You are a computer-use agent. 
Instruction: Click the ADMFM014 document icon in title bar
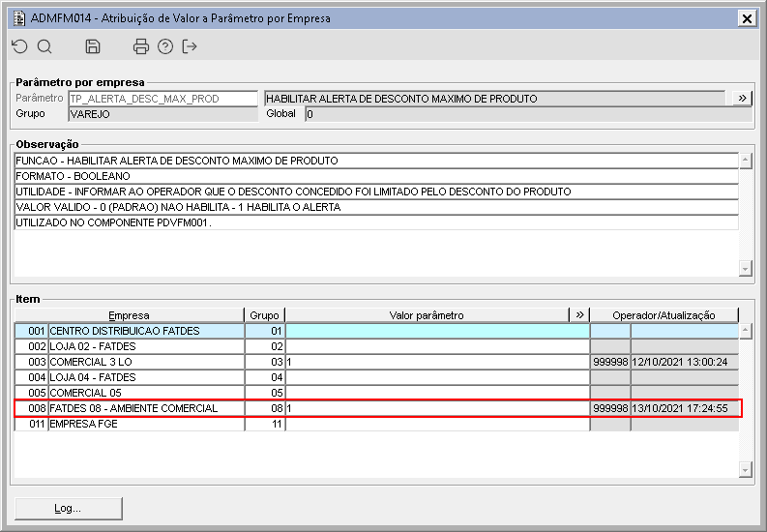[x=19, y=18]
